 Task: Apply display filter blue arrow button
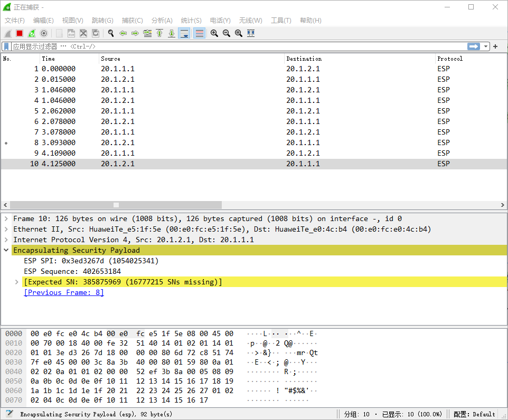(474, 46)
